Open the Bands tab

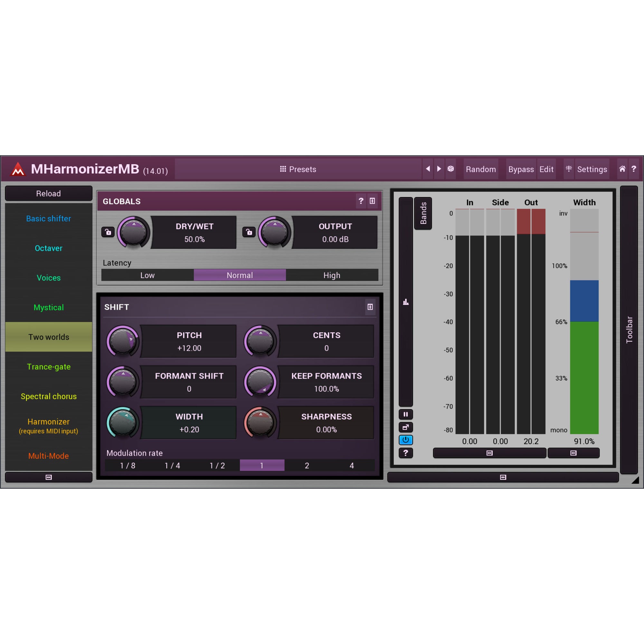(423, 213)
